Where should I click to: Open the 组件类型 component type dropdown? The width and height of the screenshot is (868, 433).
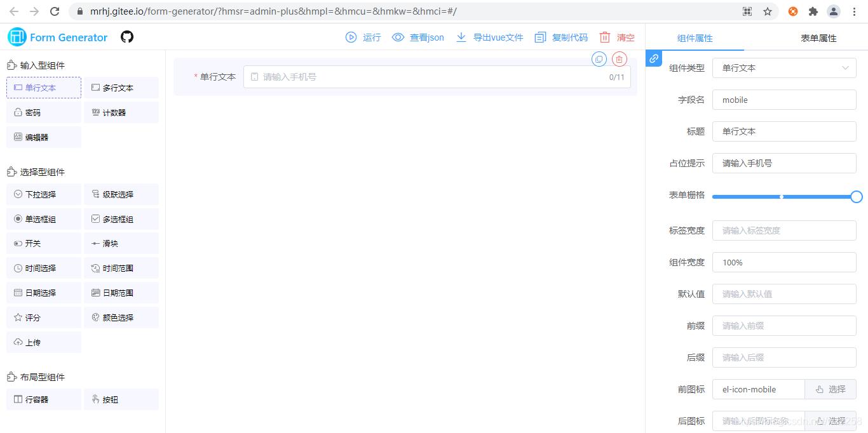point(784,68)
